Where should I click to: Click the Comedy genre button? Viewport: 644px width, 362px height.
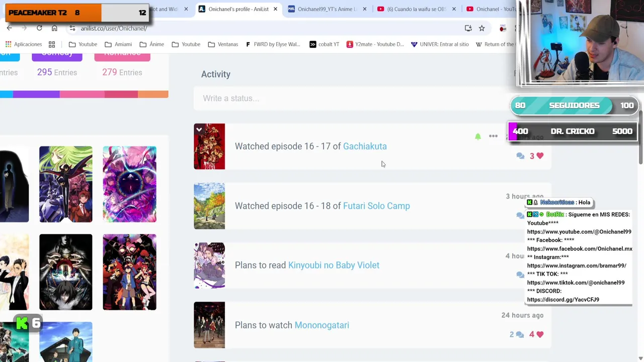pyautogui.click(x=57, y=55)
